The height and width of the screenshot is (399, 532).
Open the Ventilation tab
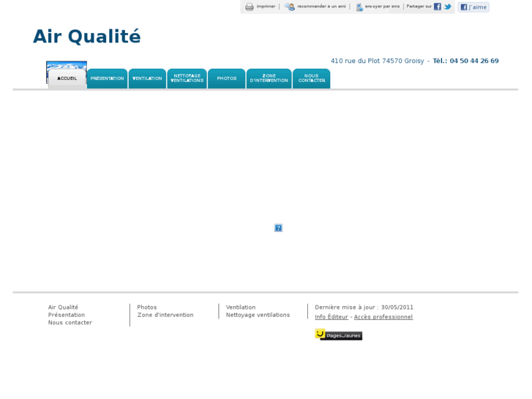coord(147,78)
